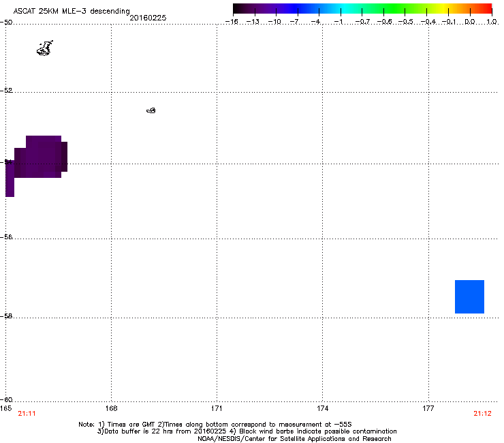Click the red '21:12' time stamp
Image resolution: width=504 pixels, height=443 pixels.
pos(482,414)
